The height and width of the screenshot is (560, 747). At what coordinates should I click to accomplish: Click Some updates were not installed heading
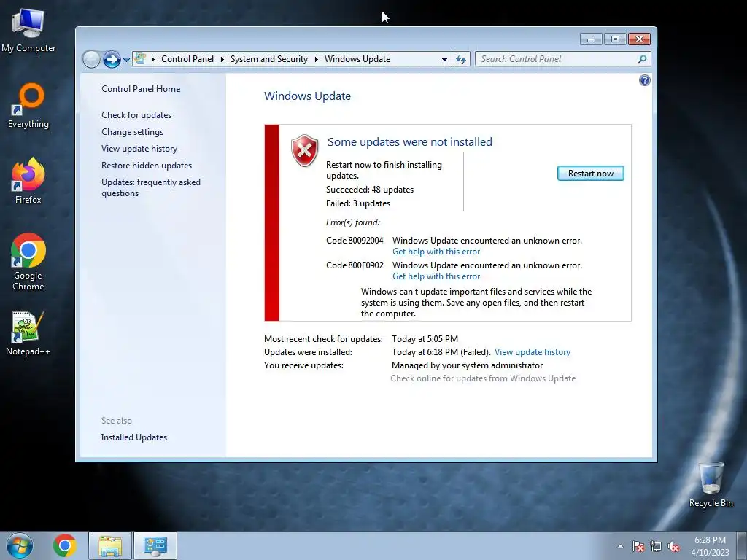pyautogui.click(x=410, y=142)
